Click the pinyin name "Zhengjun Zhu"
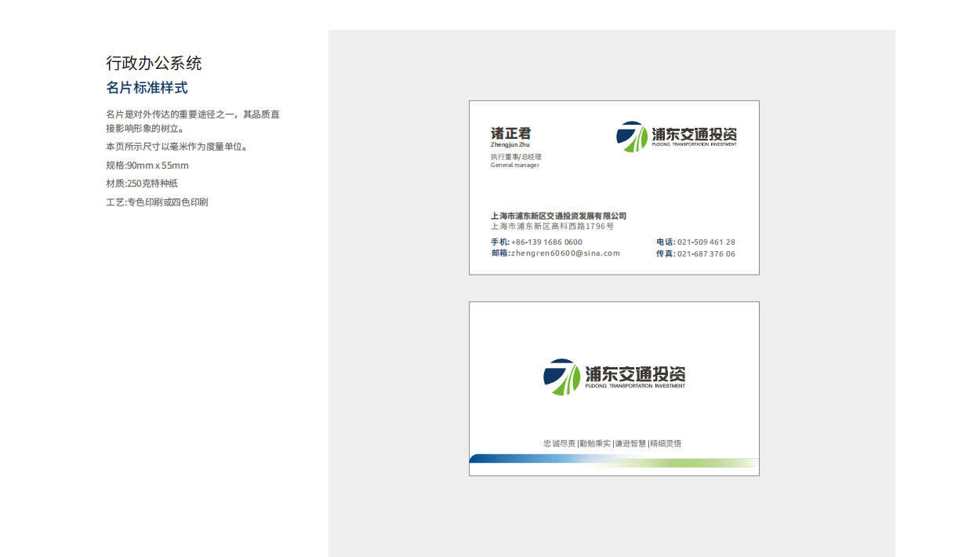980x557 pixels. coord(510,145)
